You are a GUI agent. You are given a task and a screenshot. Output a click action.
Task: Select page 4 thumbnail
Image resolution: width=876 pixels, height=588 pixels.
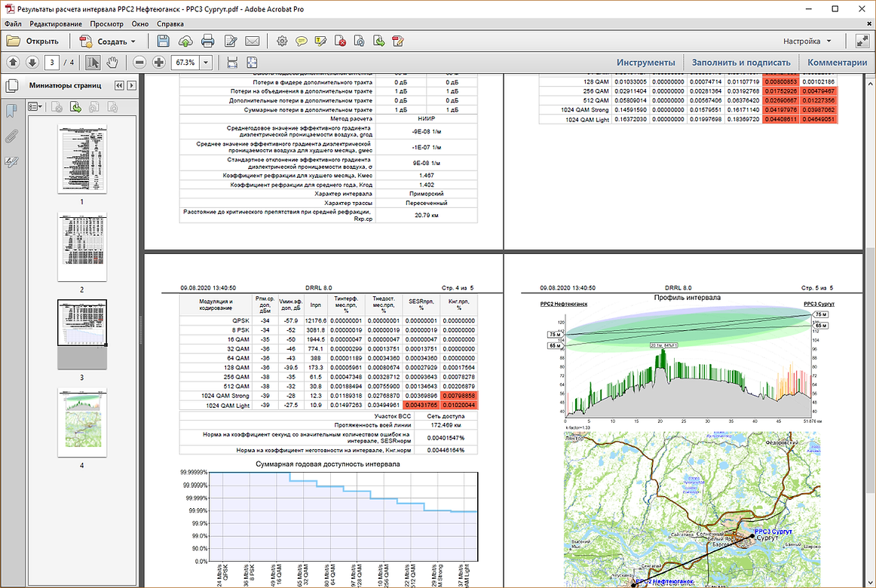[82, 423]
